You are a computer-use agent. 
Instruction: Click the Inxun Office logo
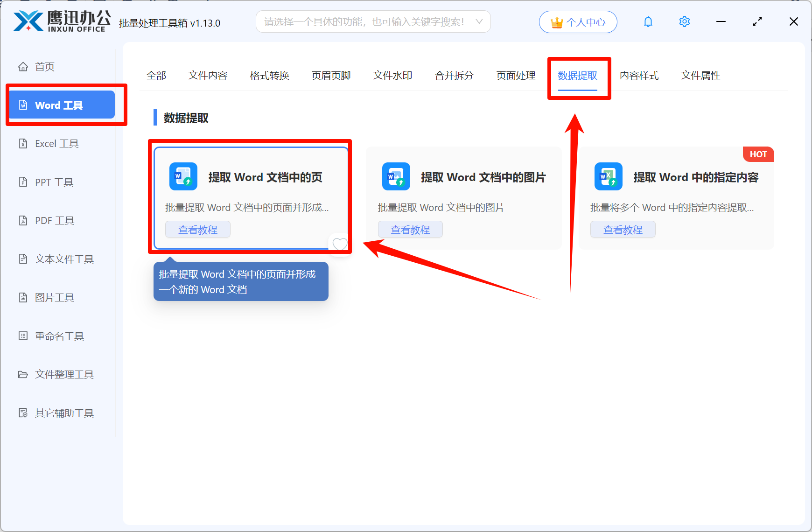[x=62, y=21]
